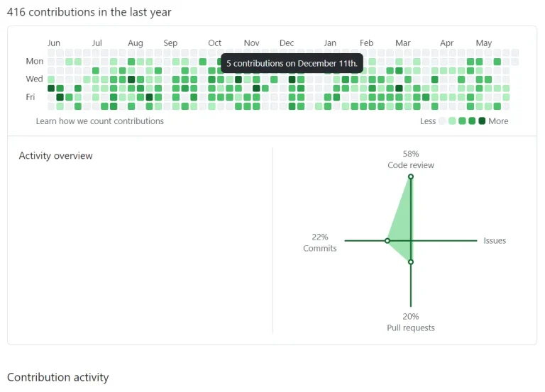Screen dimensions: 545x392
Task: Click the Dec month label in the calendar
Action: (x=287, y=43)
